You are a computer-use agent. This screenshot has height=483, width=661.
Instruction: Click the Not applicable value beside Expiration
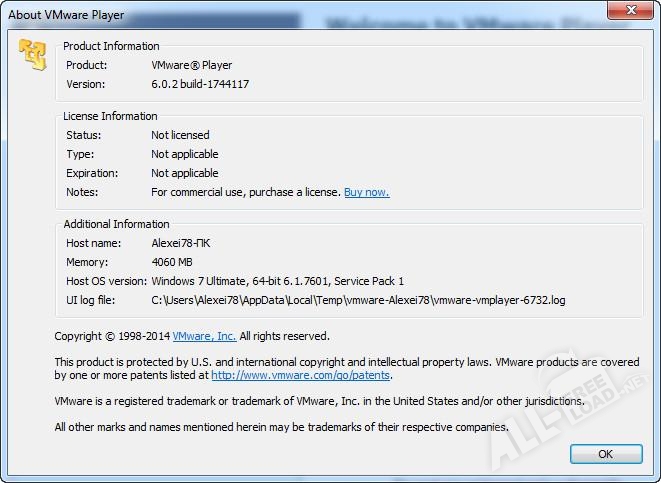click(x=184, y=173)
